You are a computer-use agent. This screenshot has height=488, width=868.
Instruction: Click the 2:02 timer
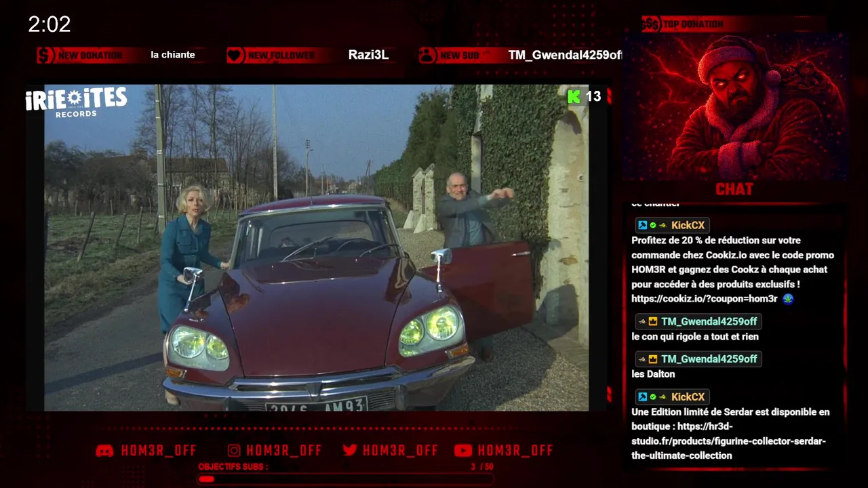(50, 25)
